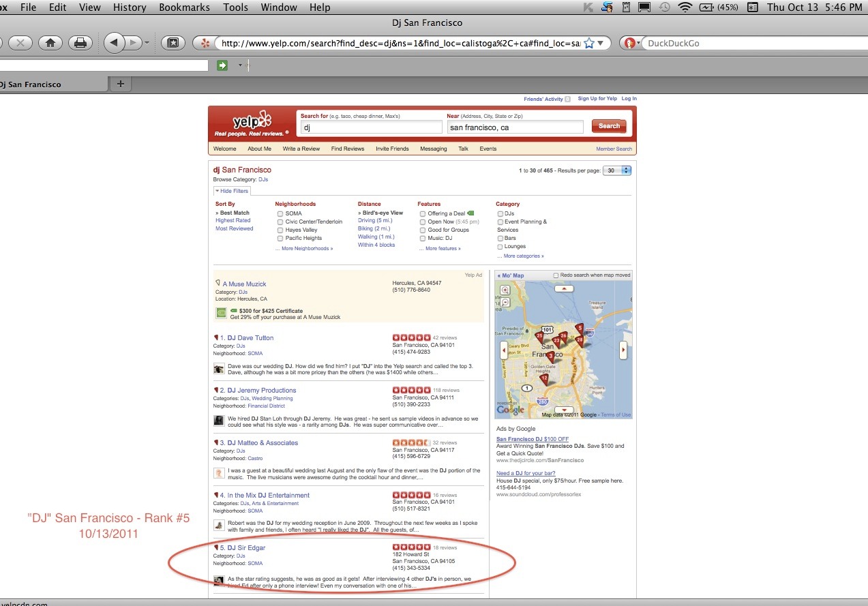Open the Results per page dropdown

616,170
